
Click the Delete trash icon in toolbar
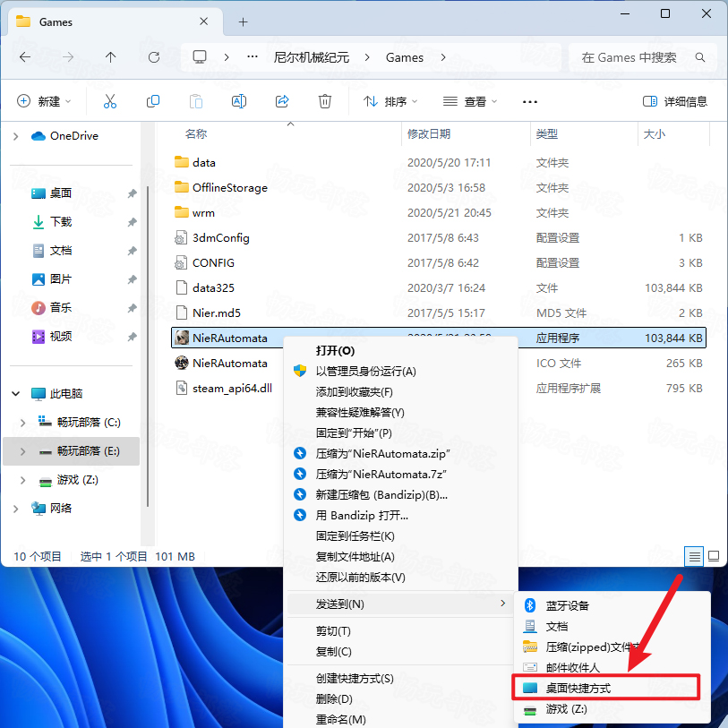324,101
